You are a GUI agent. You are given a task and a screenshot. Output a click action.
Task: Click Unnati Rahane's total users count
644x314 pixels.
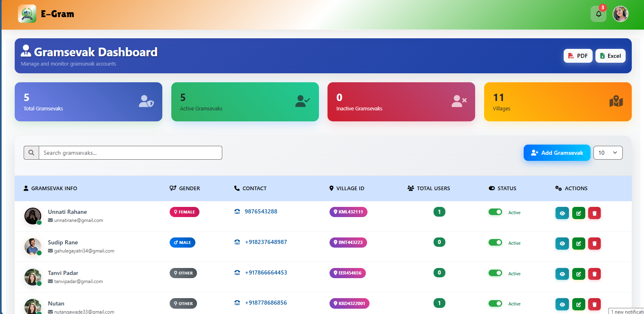439,212
